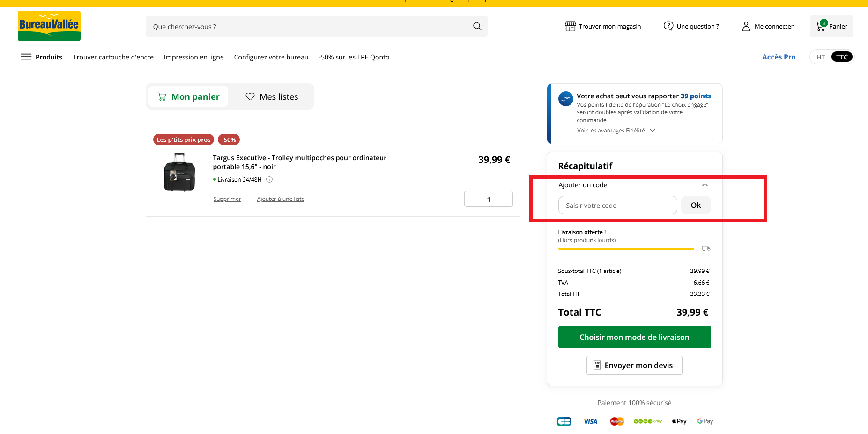The height and width of the screenshot is (434, 868).
Task: Expand Voir les avantages Fidélité
Action: point(616,131)
